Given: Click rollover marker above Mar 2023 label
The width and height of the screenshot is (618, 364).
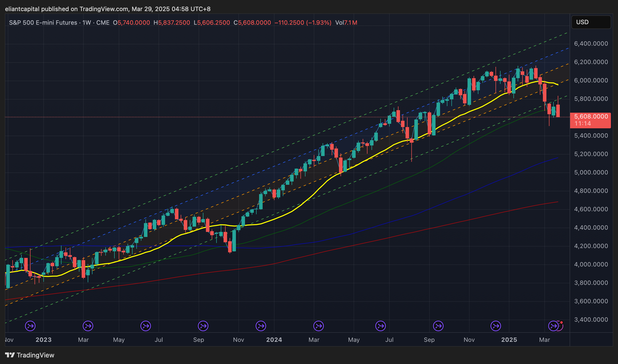Looking at the screenshot, I should pos(88,326).
